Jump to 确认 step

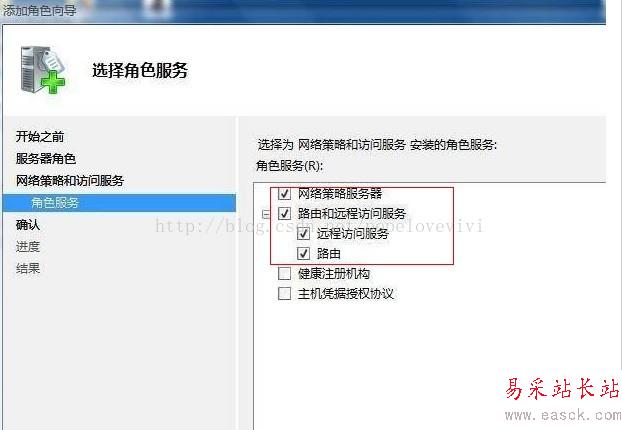[28, 225]
